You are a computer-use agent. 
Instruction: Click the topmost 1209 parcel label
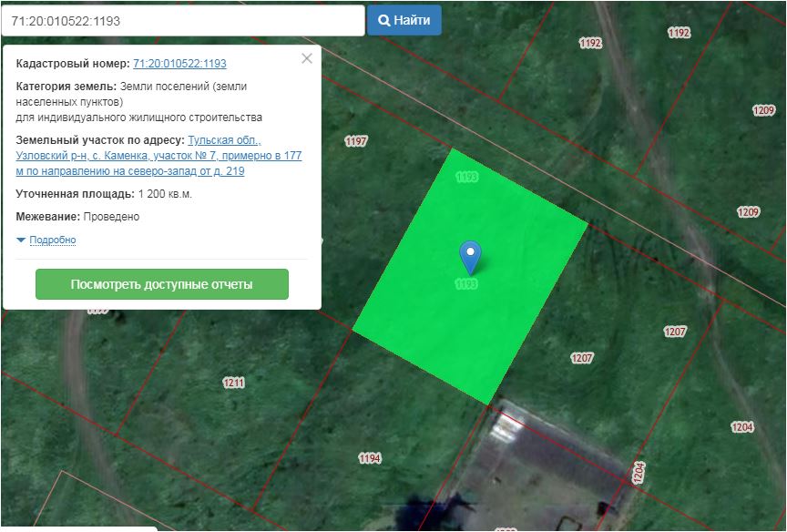(763, 110)
